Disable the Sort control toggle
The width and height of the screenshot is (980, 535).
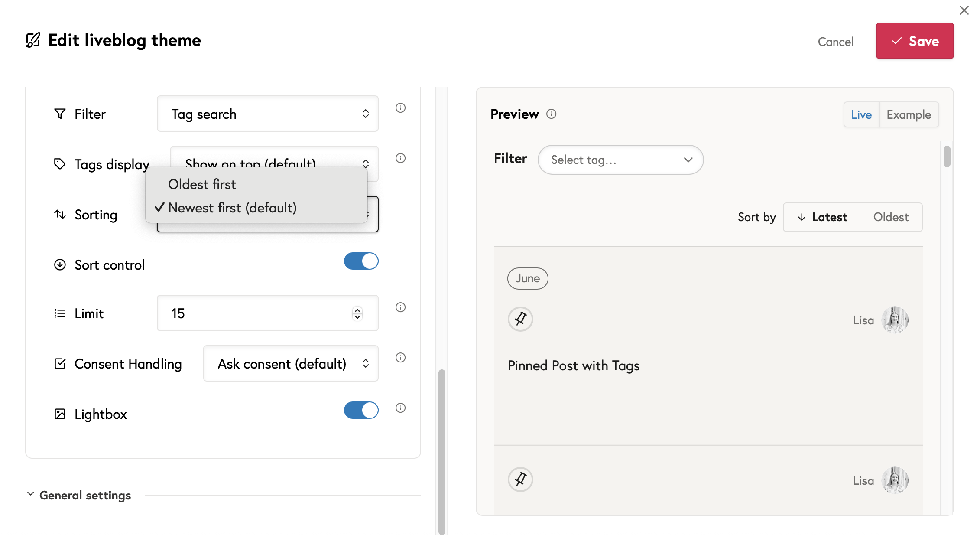point(361,261)
